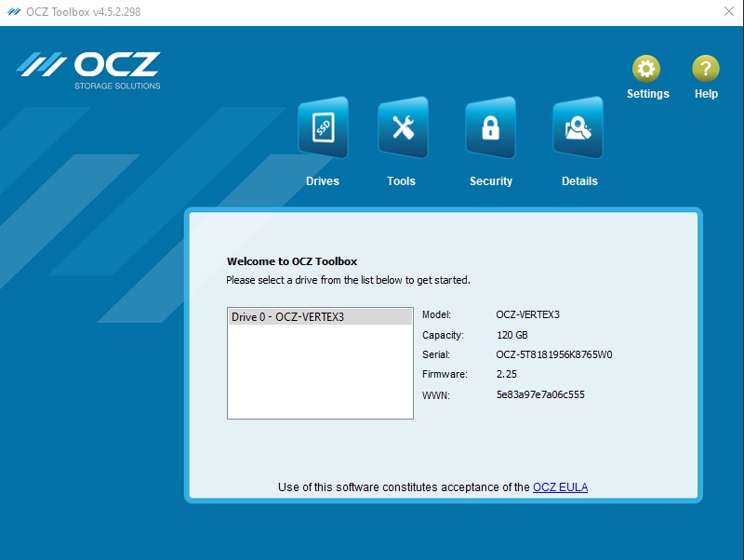Open the Security label
The height and width of the screenshot is (560, 744).
click(490, 180)
